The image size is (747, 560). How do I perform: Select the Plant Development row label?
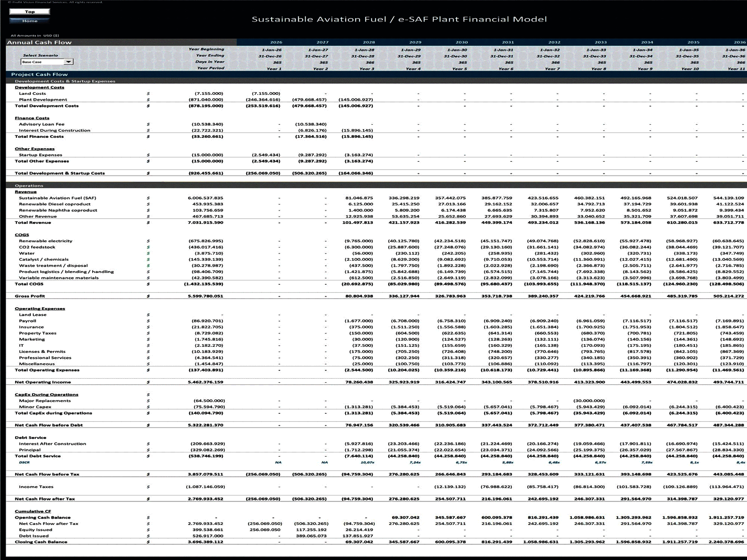[x=43, y=100]
